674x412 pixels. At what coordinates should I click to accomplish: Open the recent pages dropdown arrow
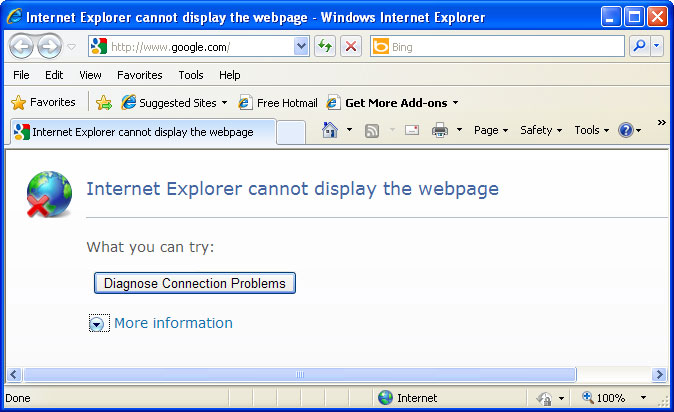71,46
